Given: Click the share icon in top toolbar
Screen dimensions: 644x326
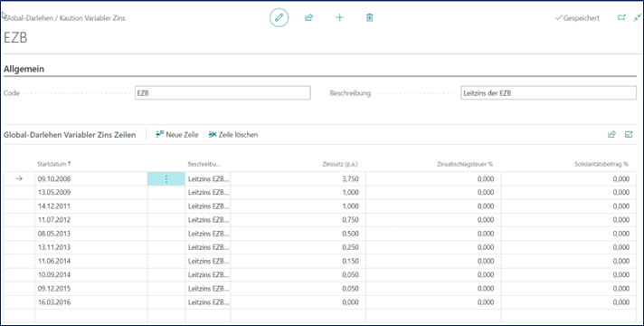Looking at the screenshot, I should coord(308,18).
